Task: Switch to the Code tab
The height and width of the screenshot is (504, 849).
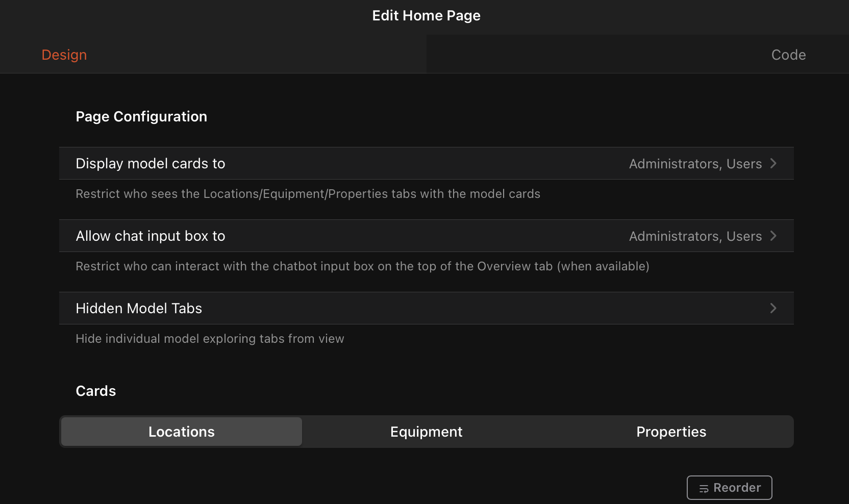Action: pos(788,55)
